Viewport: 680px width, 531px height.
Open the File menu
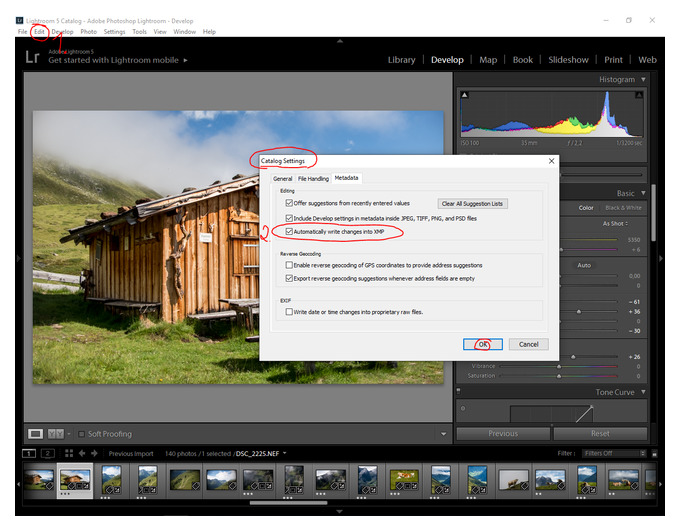coord(22,32)
